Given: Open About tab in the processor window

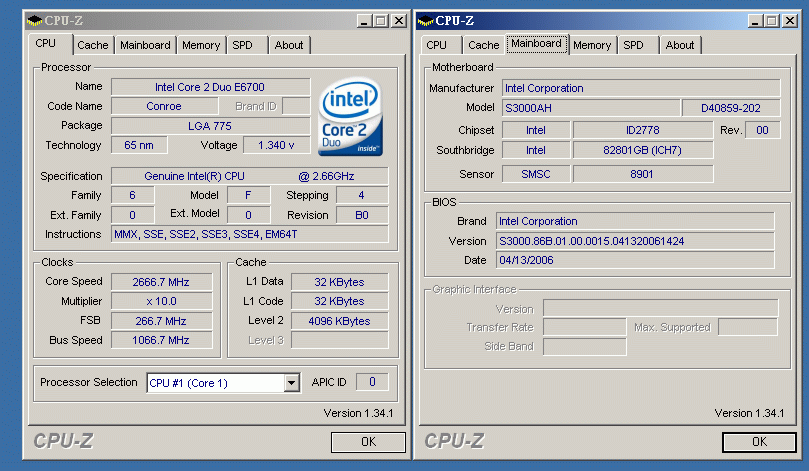Looking at the screenshot, I should (x=289, y=45).
